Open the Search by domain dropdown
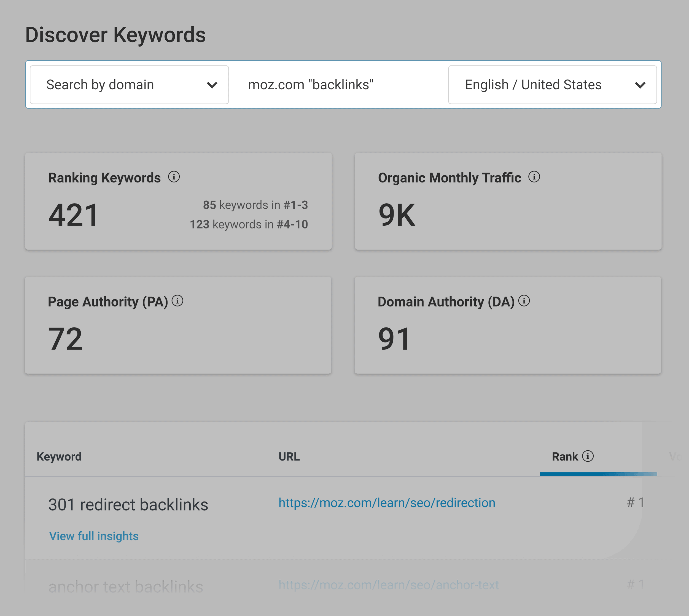 (129, 84)
